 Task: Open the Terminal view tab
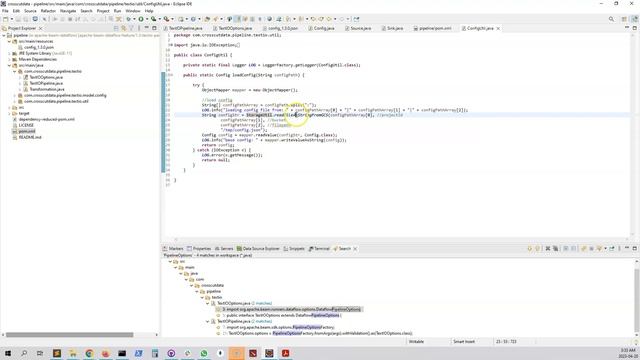point(319,249)
